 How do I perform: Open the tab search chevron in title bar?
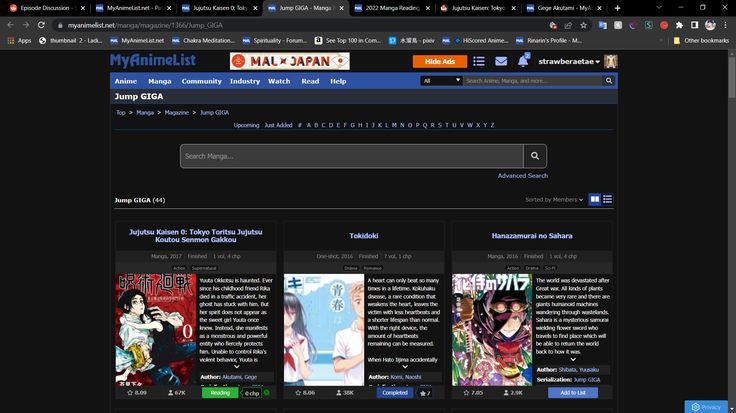[659, 8]
